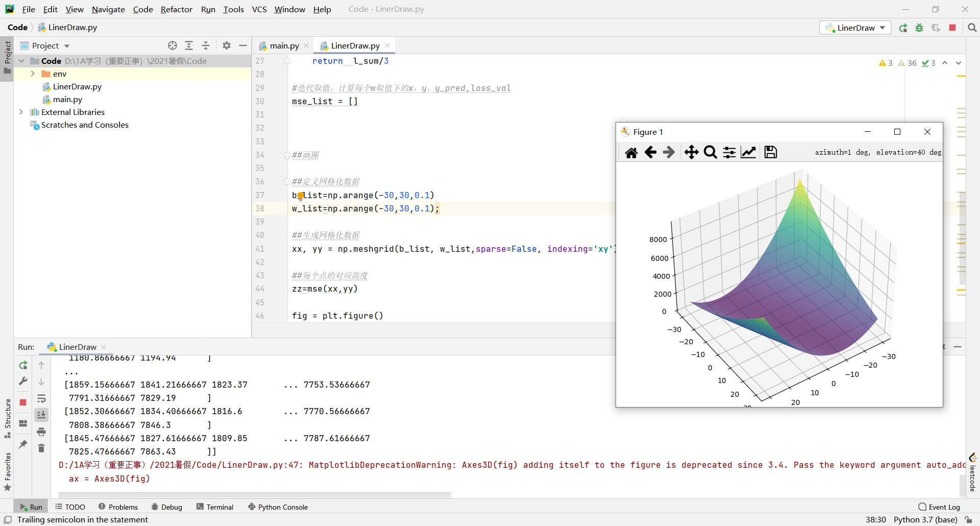Open the Project view dropdown

click(66, 46)
